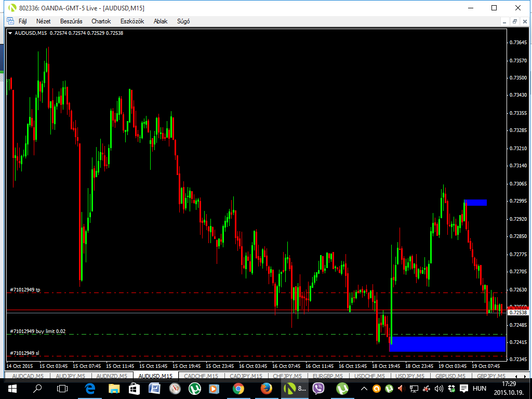Restore the inner chart window

514,21
